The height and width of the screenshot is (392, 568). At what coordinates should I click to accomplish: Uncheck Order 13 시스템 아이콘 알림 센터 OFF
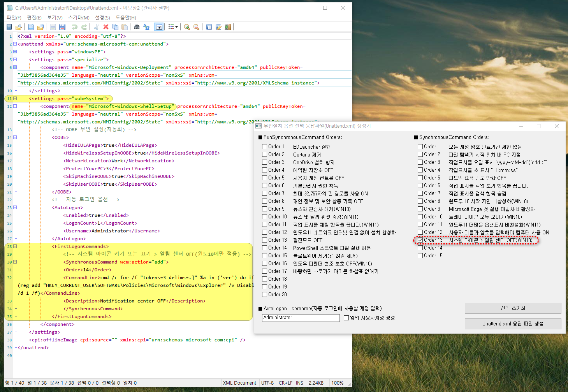pyautogui.click(x=420, y=240)
